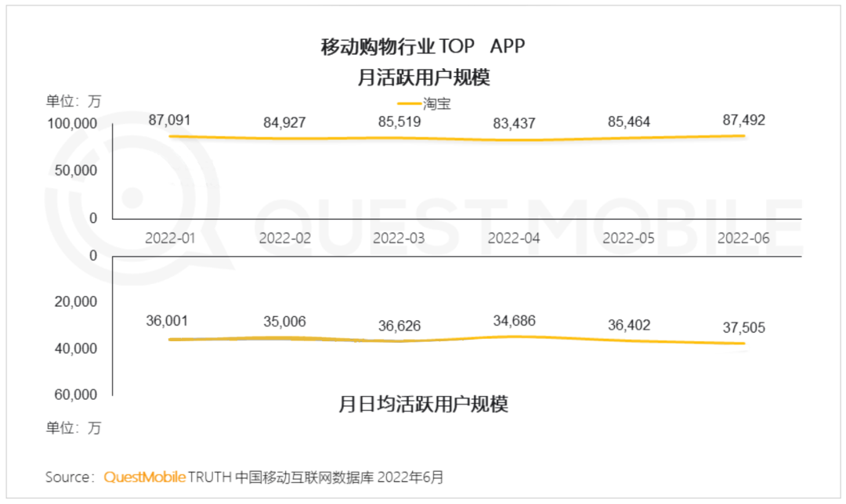This screenshot has height=504, width=846.
Task: Select the 84,927 data label
Action: click(x=284, y=122)
